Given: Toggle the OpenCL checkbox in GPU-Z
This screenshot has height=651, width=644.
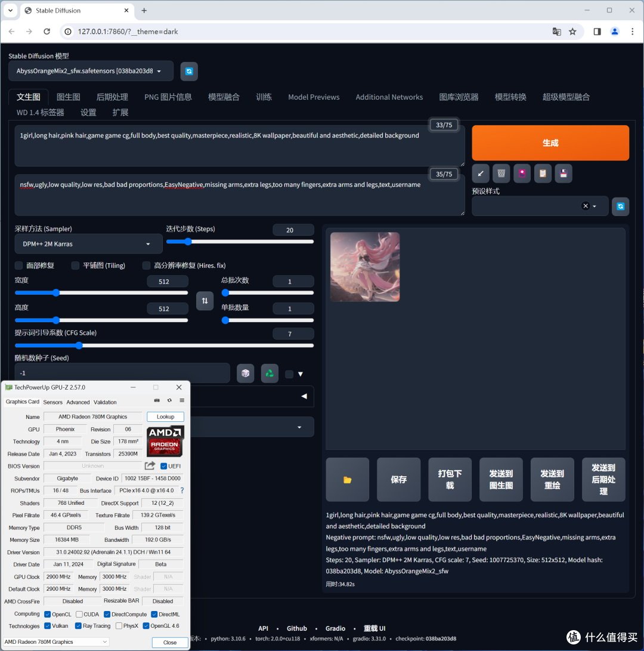Looking at the screenshot, I should point(47,614).
